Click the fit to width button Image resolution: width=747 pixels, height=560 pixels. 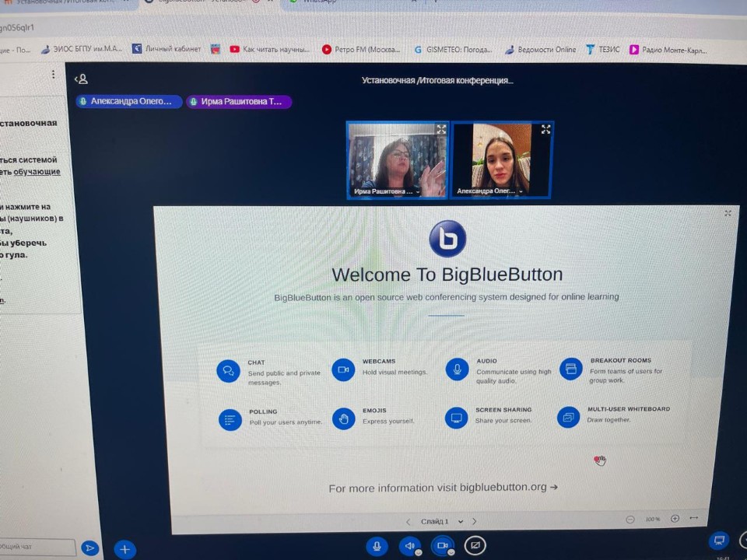click(x=694, y=518)
